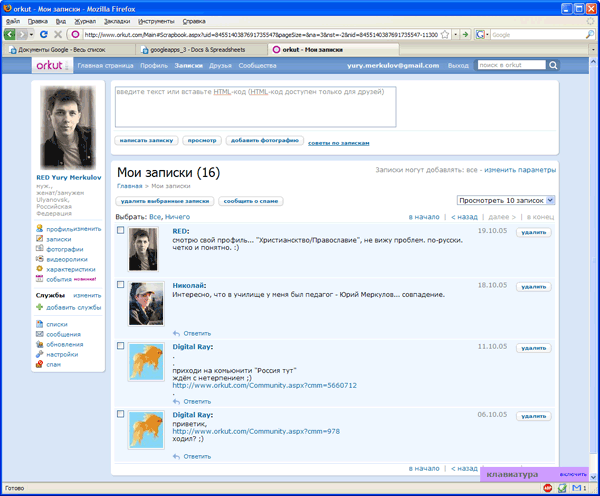The height and width of the screenshot is (496, 600).
Task: Open the Правка menu
Action: 38,21
